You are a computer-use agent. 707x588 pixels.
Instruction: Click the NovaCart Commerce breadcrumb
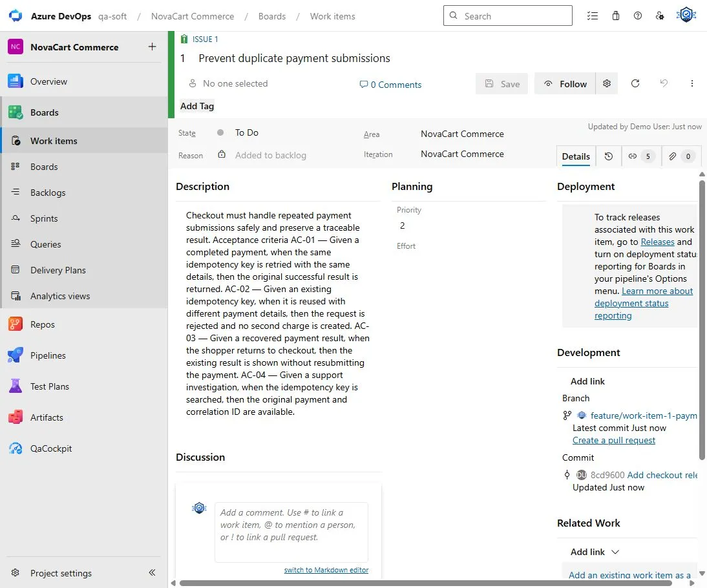click(x=193, y=16)
